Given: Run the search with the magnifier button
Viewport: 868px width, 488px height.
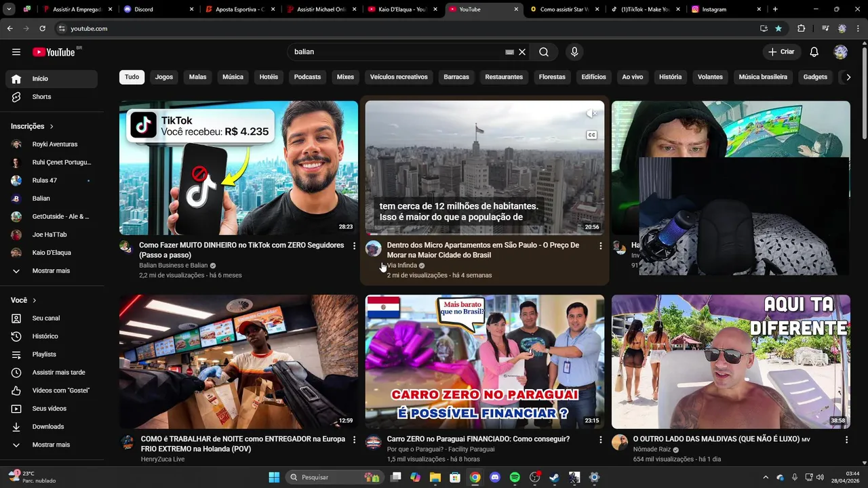Looking at the screenshot, I should pos(544,52).
